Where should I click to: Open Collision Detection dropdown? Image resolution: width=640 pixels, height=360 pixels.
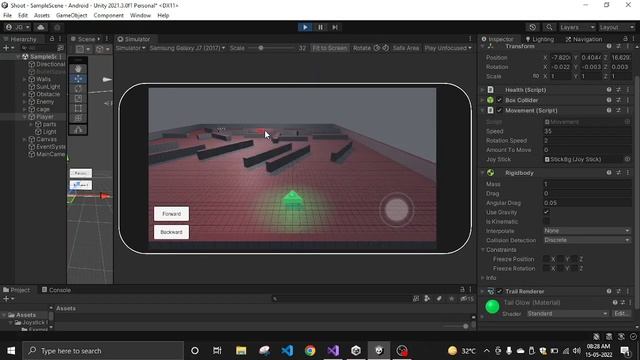(587, 240)
